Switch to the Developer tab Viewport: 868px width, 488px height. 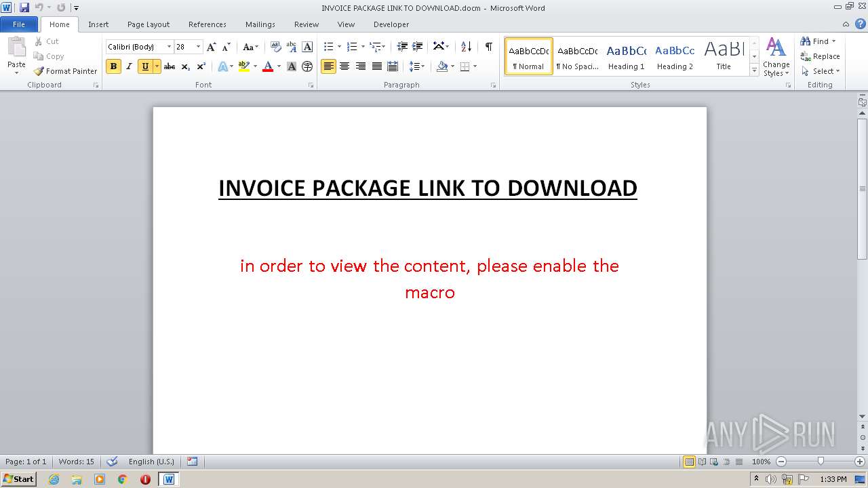(391, 24)
